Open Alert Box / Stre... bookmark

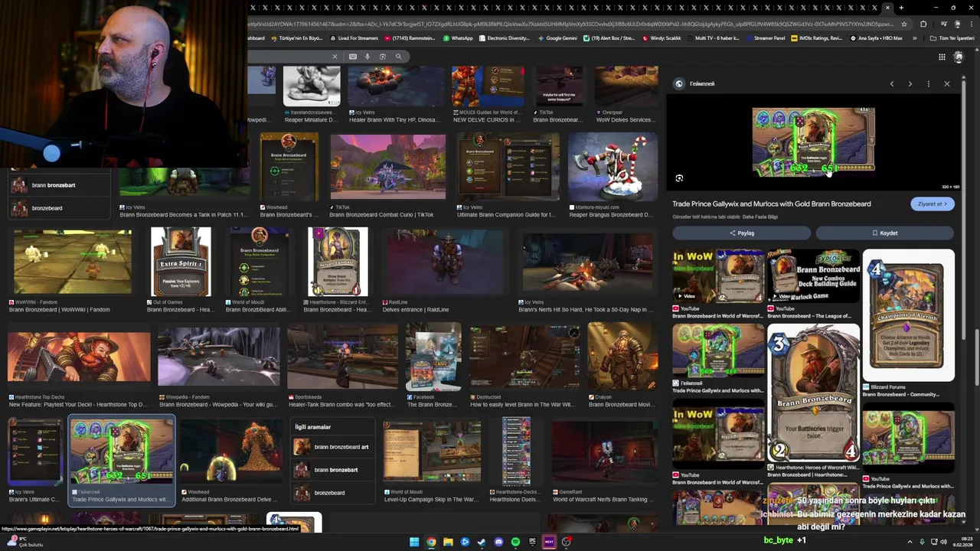coord(609,38)
